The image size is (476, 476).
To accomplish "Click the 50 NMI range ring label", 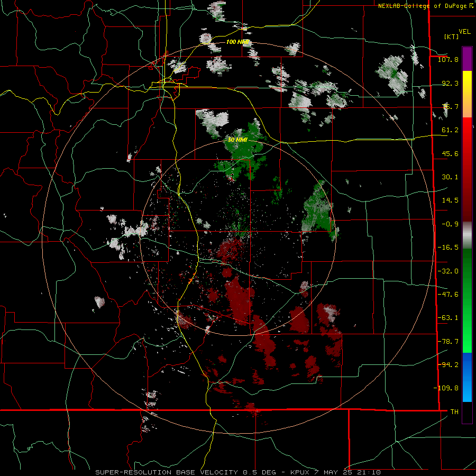I will (237, 140).
